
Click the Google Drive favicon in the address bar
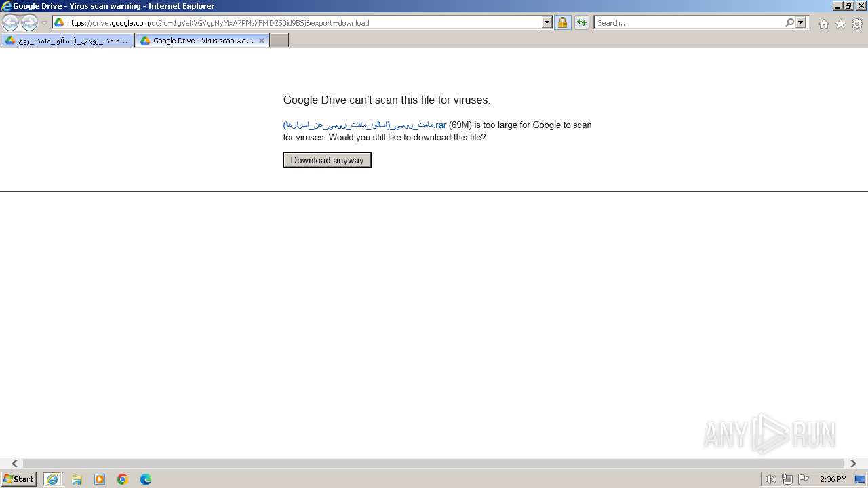pos(59,22)
